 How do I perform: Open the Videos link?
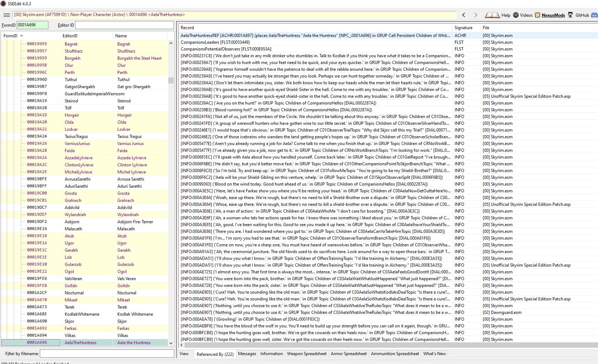(523, 15)
